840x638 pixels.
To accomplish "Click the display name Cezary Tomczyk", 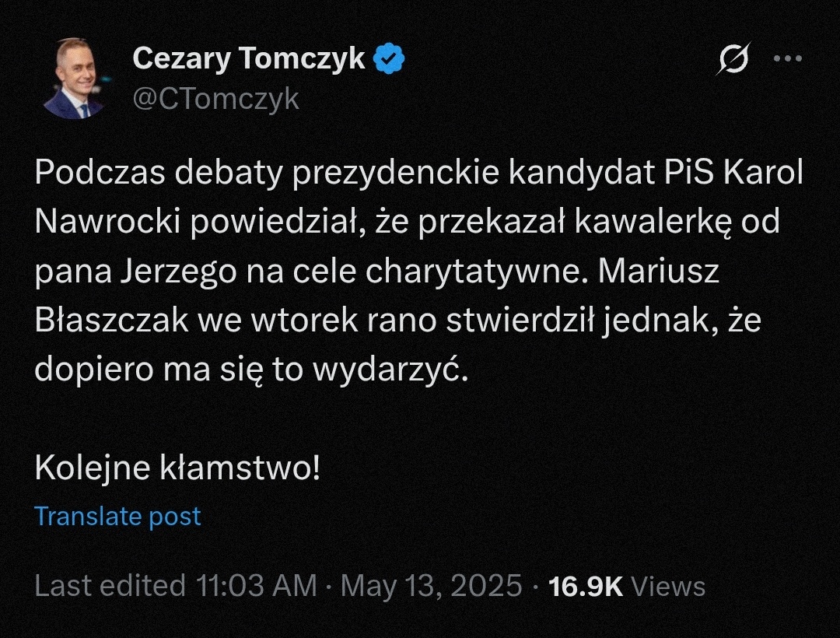I will [x=249, y=58].
